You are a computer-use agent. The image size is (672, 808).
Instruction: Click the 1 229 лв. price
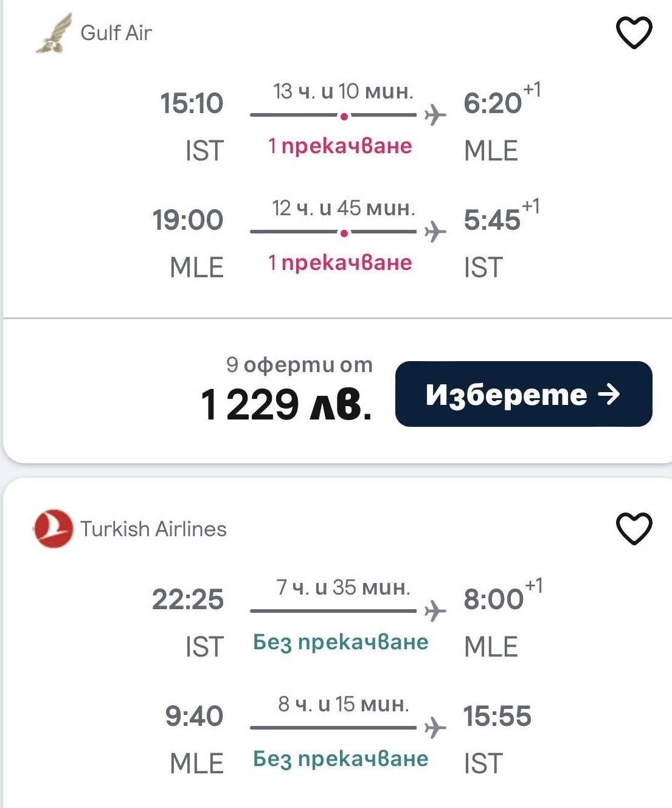[286, 404]
